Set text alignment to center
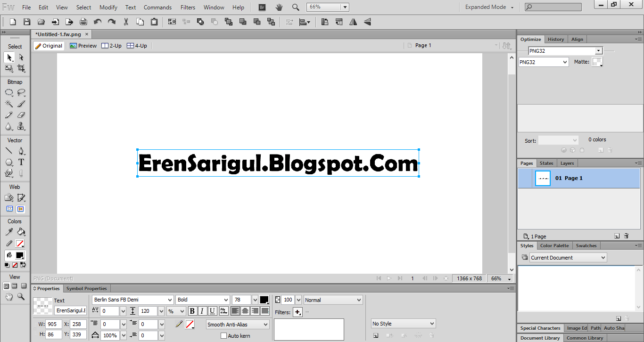 [x=245, y=311]
